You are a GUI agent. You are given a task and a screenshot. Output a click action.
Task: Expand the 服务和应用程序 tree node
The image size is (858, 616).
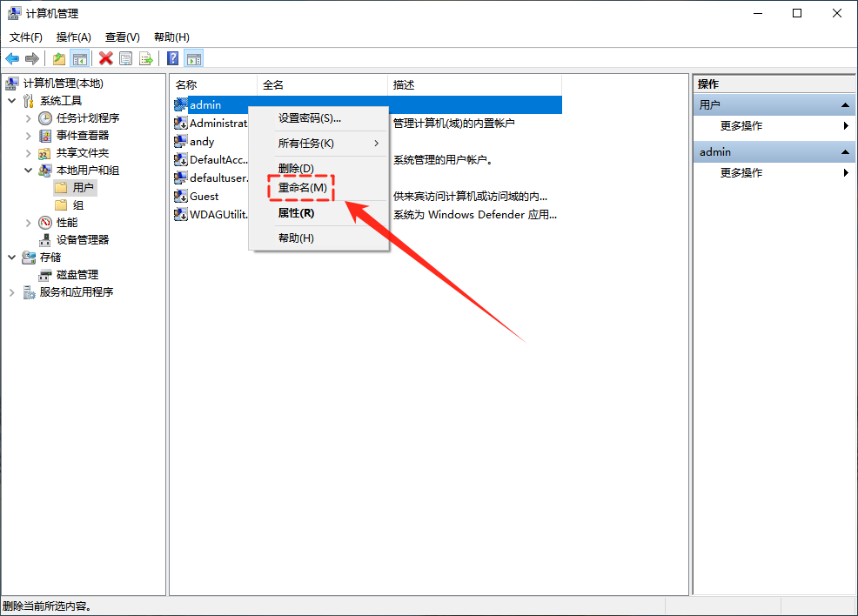[x=12, y=292]
